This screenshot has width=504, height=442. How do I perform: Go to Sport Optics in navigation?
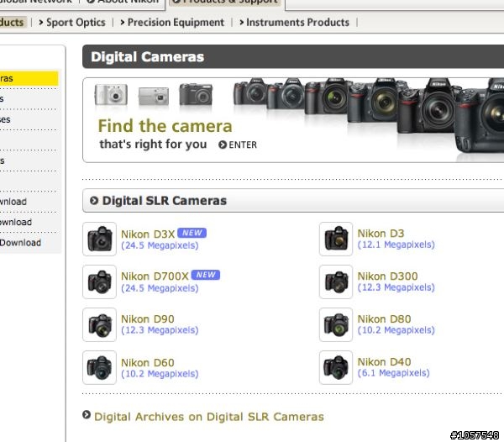[x=76, y=22]
